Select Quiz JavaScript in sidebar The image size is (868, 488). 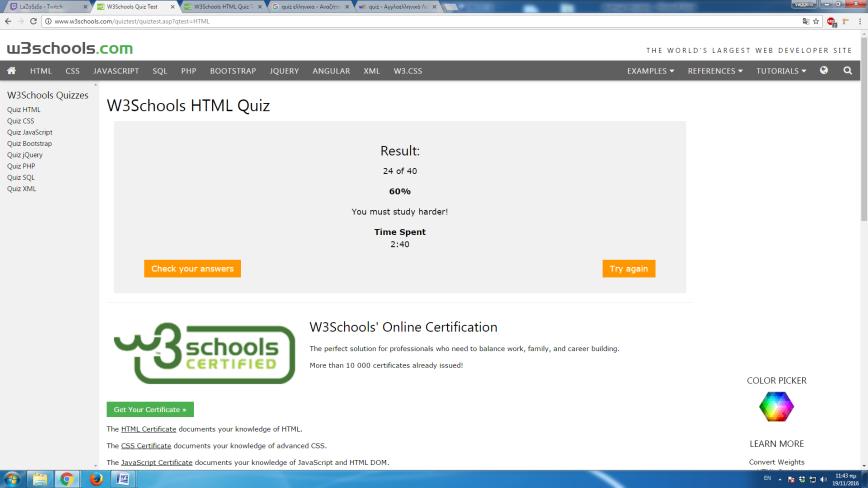point(30,132)
